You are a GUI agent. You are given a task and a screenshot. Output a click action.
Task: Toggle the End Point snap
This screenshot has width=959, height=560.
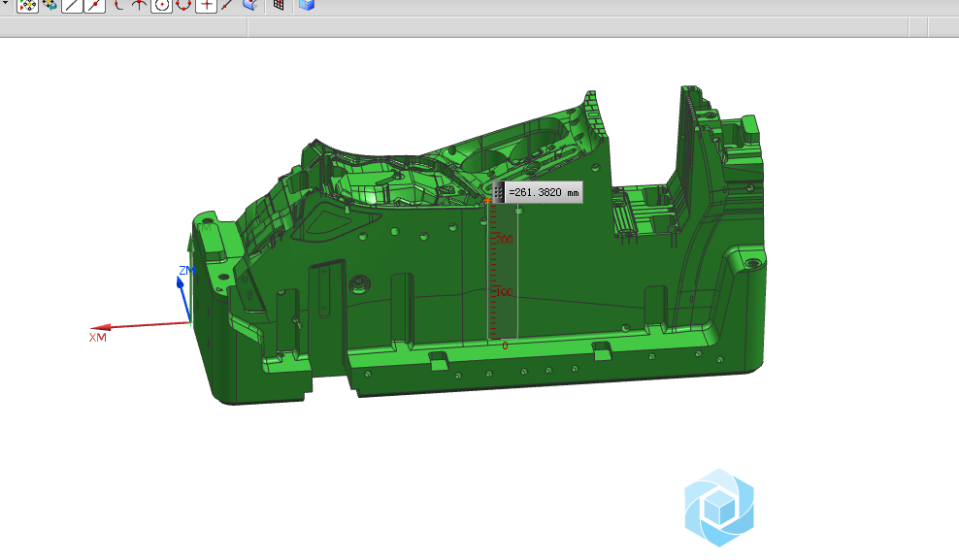[x=72, y=6]
